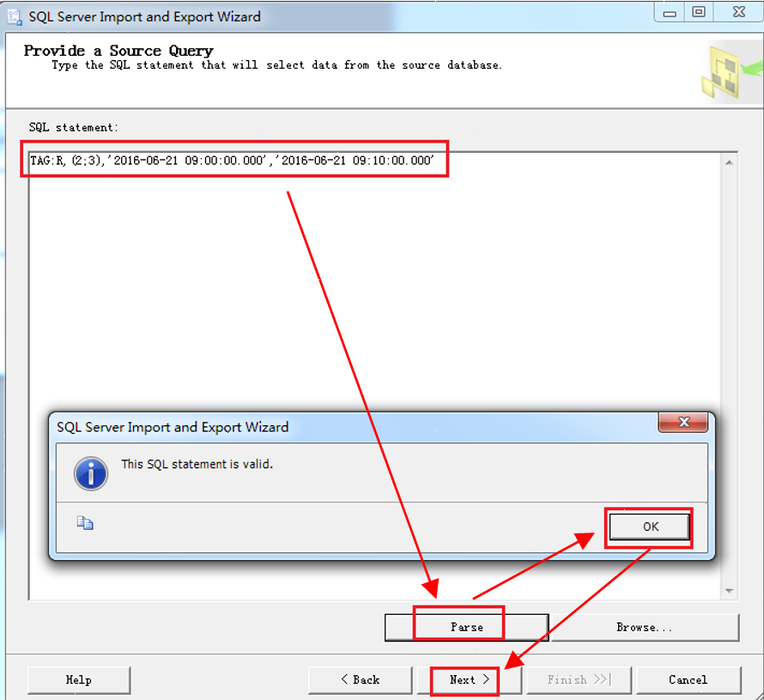Open Help for the wizard
764x700 pixels.
pos(79,680)
